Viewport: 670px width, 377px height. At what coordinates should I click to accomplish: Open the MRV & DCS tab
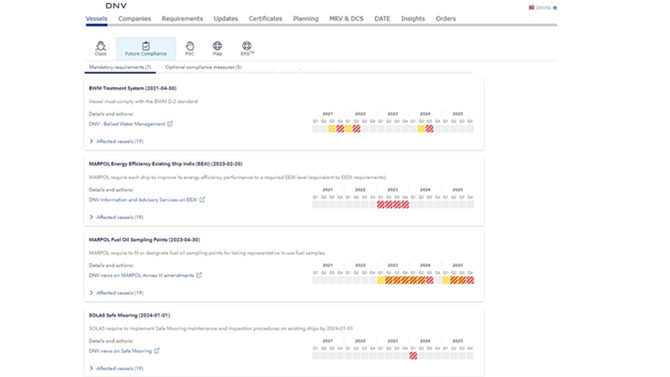346,19
